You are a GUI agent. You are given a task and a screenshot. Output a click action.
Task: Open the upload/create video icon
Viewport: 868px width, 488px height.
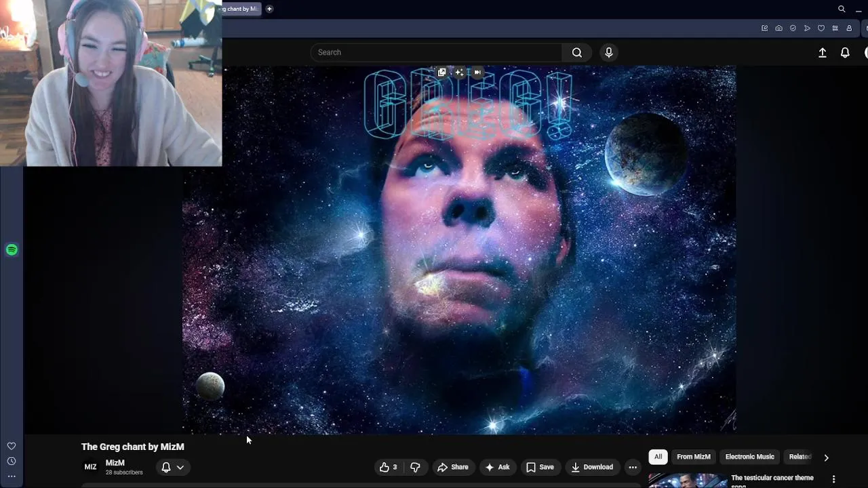(x=823, y=52)
